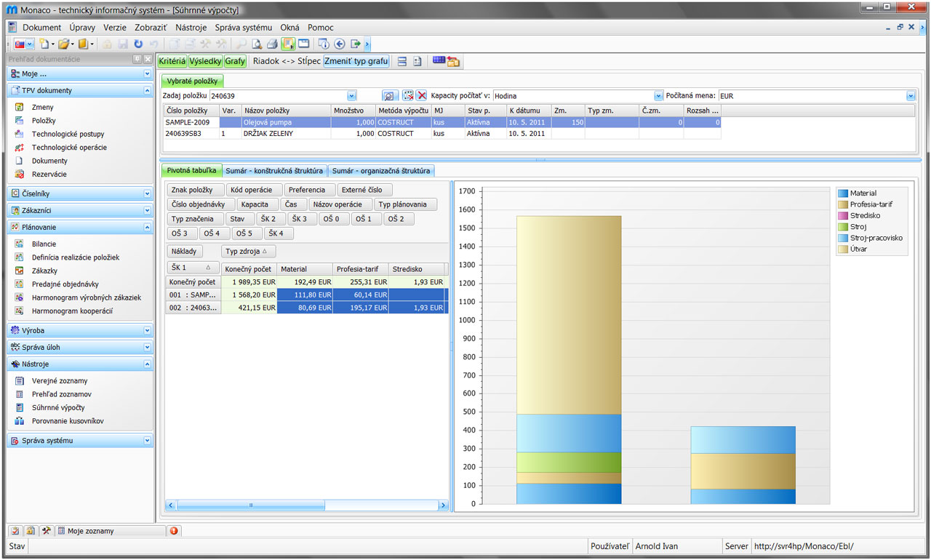
Task: Click the printer icon in toolbar
Action: 272,44
